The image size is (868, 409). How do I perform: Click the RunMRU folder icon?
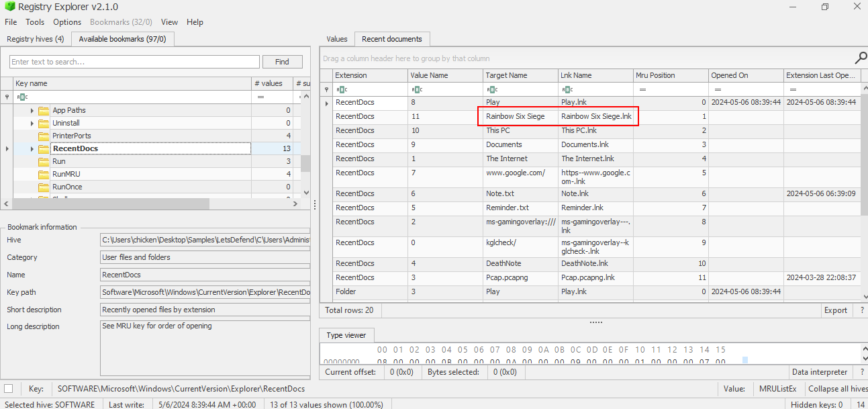pos(44,174)
